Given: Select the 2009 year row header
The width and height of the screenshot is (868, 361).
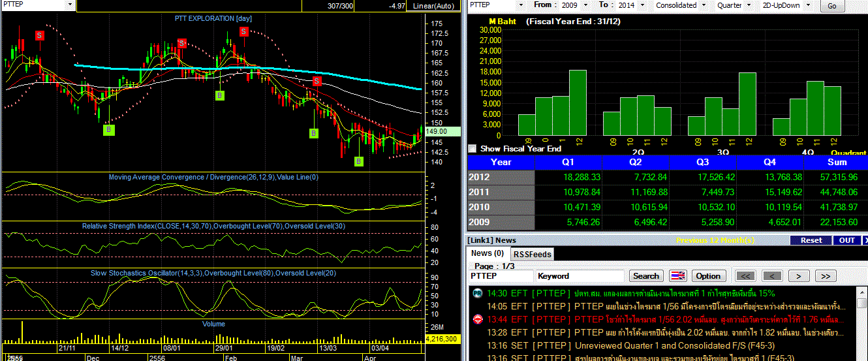Looking at the screenshot, I should (x=501, y=223).
